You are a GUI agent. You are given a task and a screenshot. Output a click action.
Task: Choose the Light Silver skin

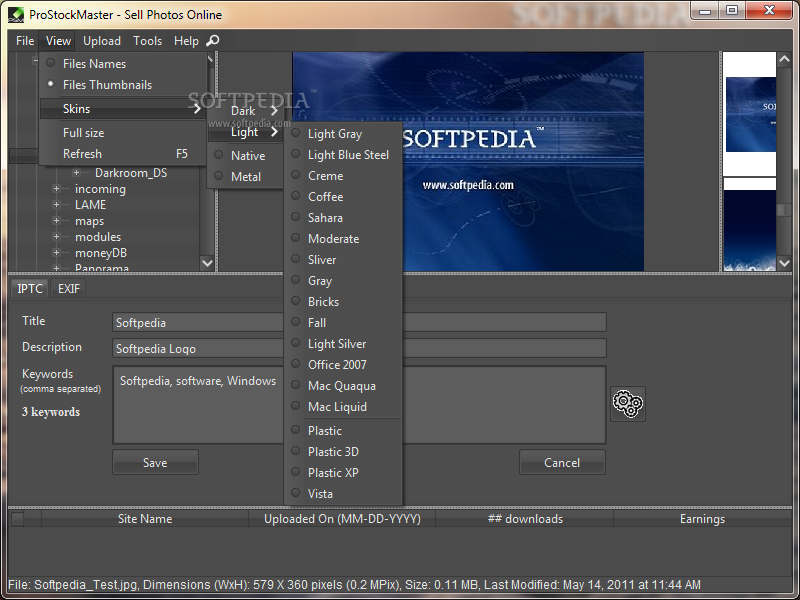pos(343,343)
